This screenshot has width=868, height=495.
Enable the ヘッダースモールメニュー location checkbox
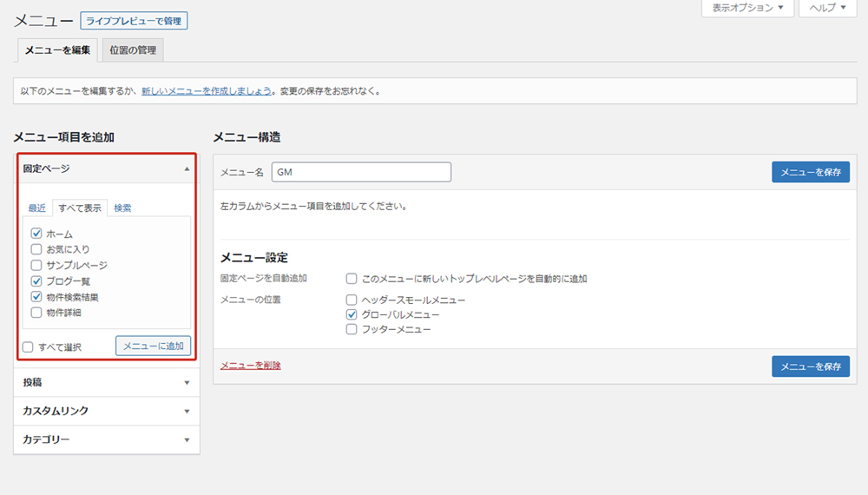[352, 300]
